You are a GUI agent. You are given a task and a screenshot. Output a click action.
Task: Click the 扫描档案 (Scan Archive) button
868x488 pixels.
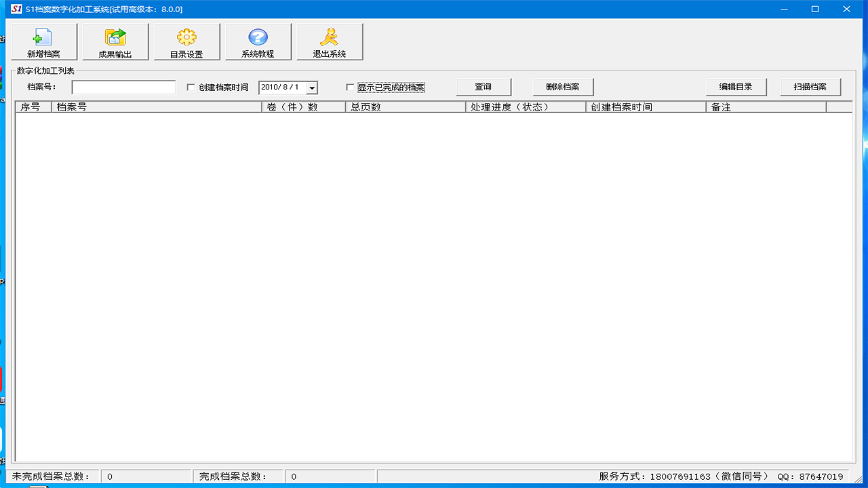click(810, 87)
